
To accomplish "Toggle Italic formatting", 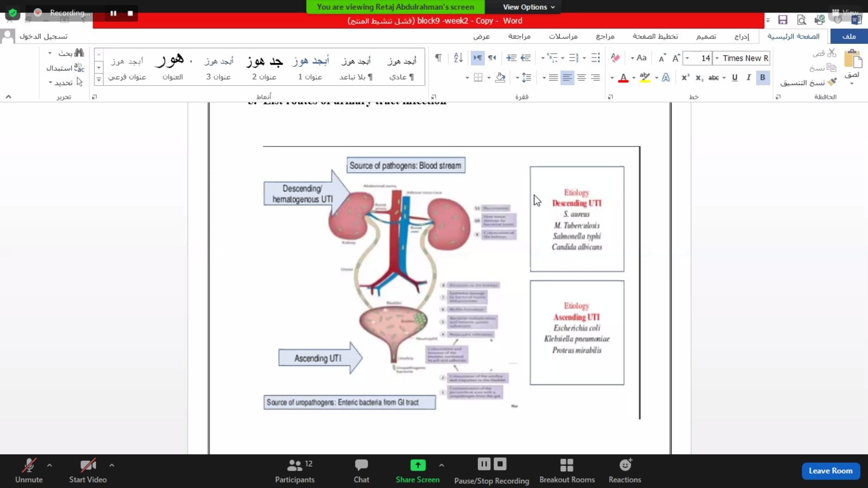I will pos(749,78).
